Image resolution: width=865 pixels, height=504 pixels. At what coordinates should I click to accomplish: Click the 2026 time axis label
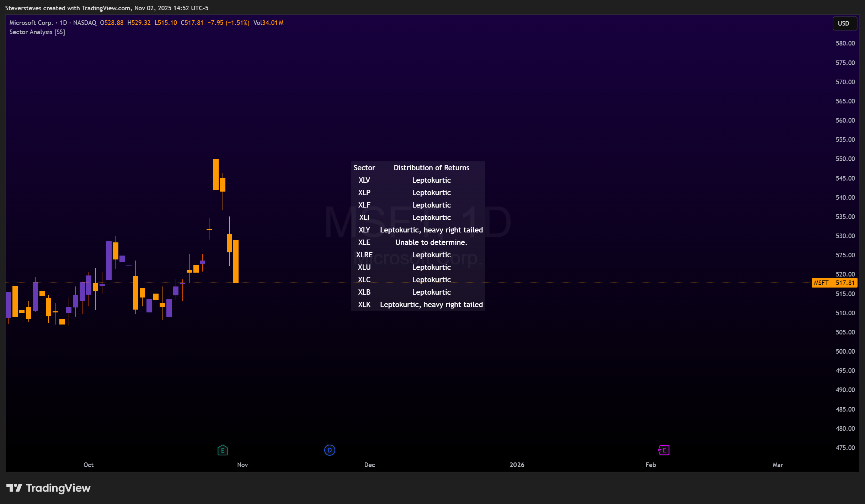[x=517, y=465]
